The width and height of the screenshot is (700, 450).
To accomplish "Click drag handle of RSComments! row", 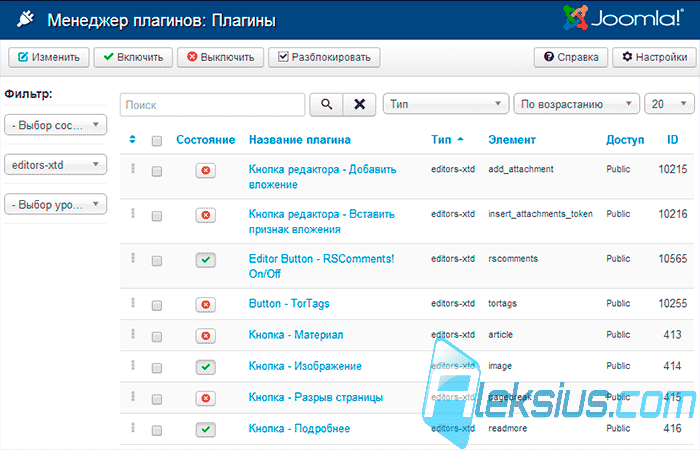I will 133,258.
